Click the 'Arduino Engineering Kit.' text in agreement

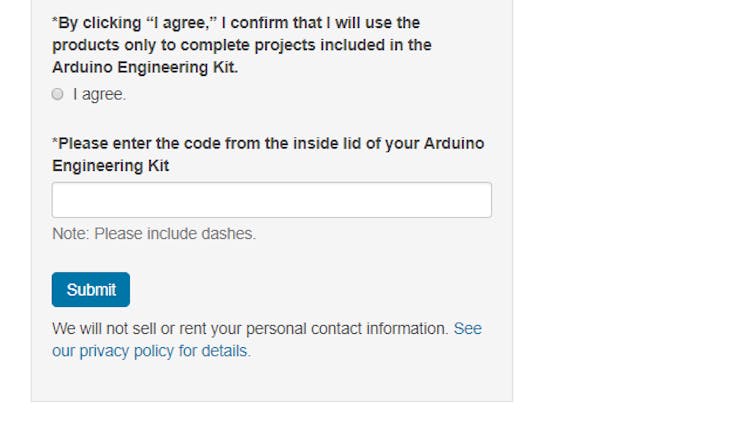pos(145,68)
